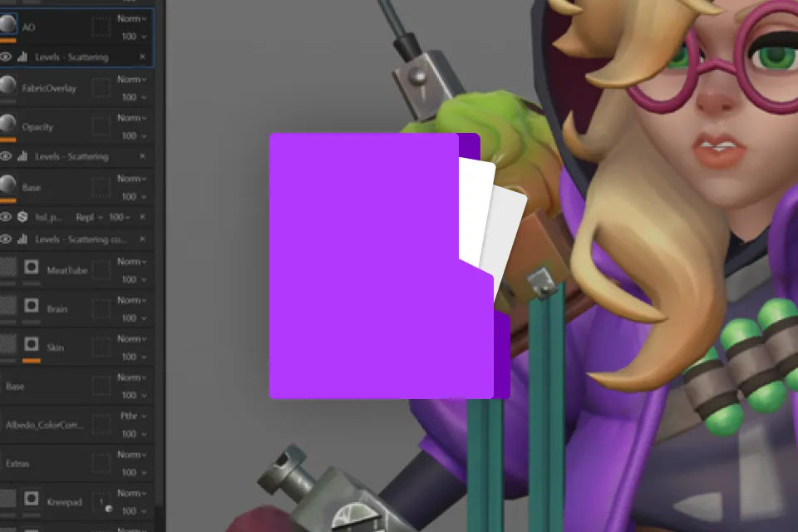Select the Base group name above Albedo_ColorCorr
This screenshot has height=532, width=798.
15,387
